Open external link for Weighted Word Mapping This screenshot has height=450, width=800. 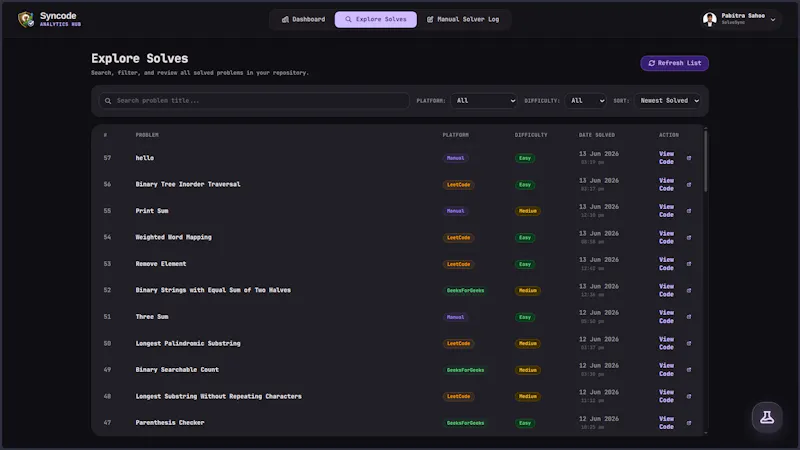tap(689, 238)
